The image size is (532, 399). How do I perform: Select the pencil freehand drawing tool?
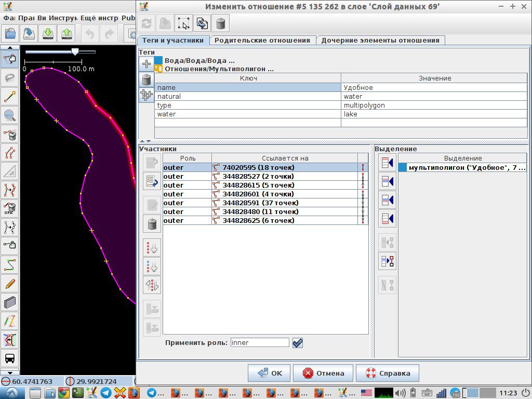(x=10, y=283)
